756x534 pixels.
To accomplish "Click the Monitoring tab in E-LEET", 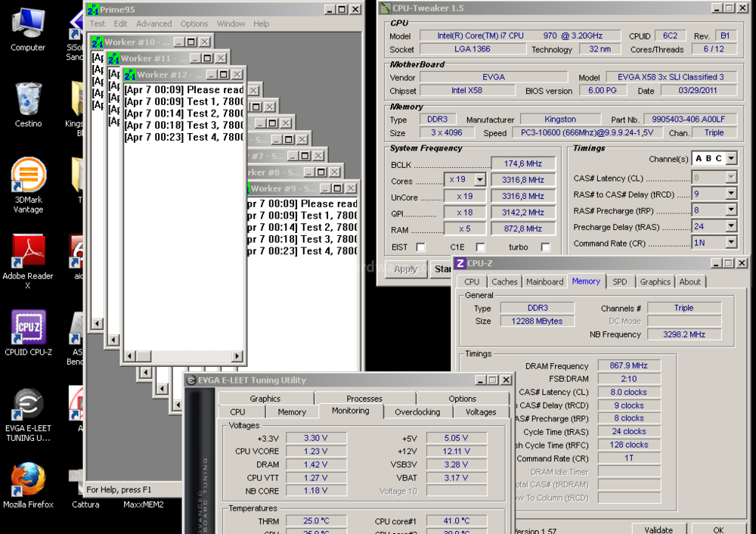I will tap(351, 411).
